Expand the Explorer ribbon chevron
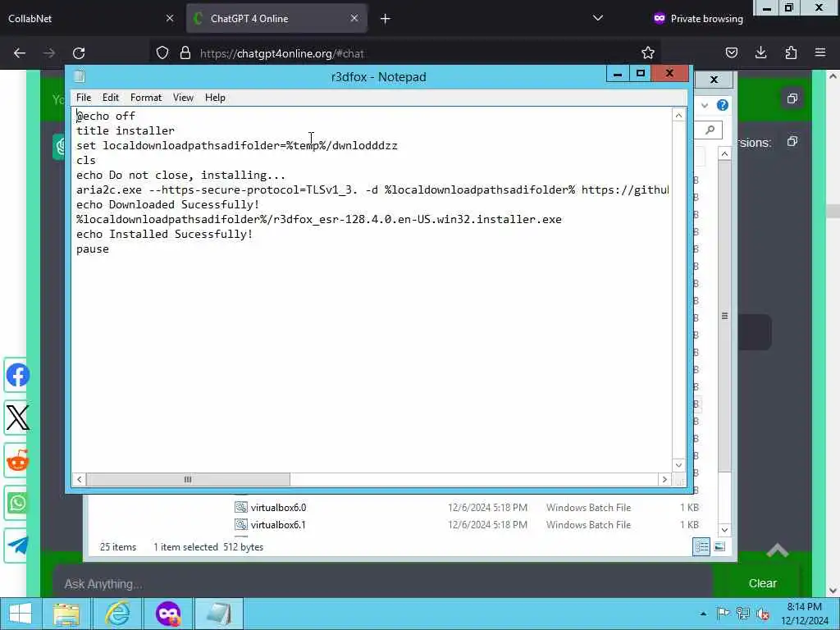 click(x=705, y=106)
